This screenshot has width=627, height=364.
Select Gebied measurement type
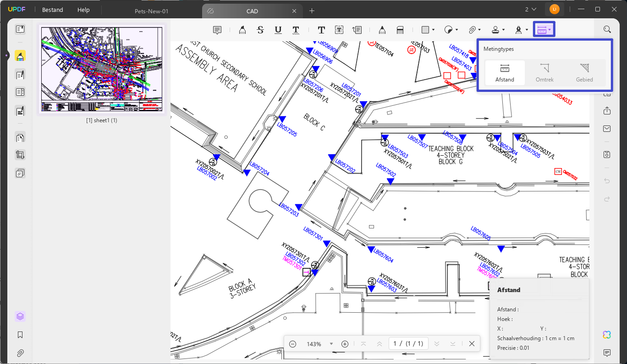584,73
